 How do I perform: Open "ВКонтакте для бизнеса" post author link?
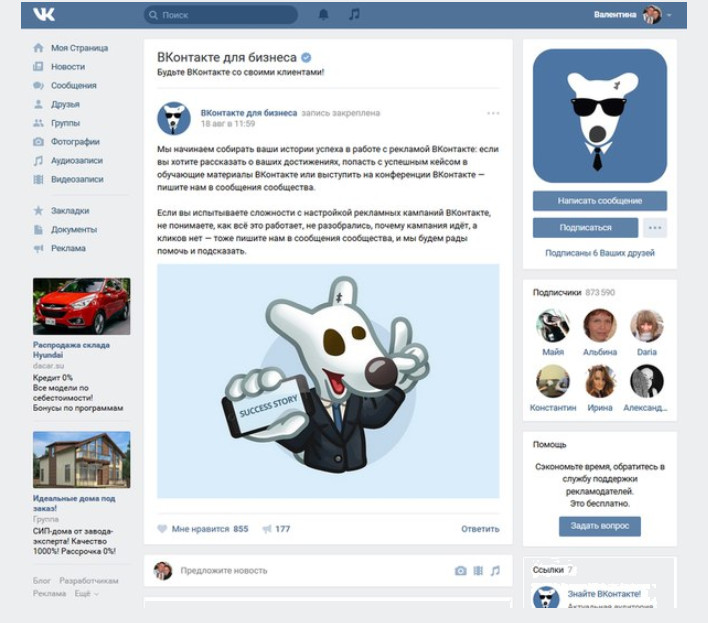click(249, 113)
